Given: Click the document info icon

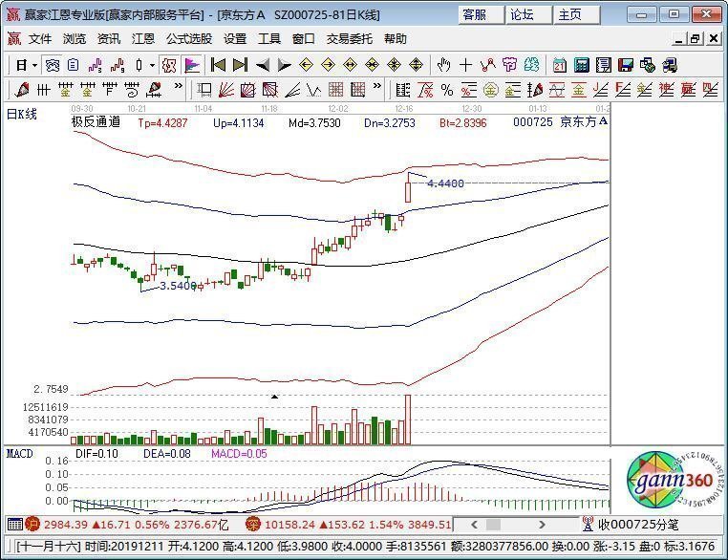Looking at the screenshot, I should coord(73,65).
